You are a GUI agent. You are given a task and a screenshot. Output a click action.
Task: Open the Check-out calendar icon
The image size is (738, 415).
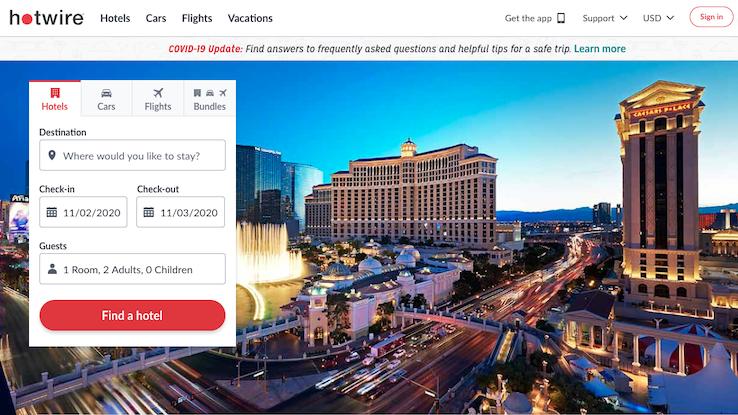[x=149, y=212]
